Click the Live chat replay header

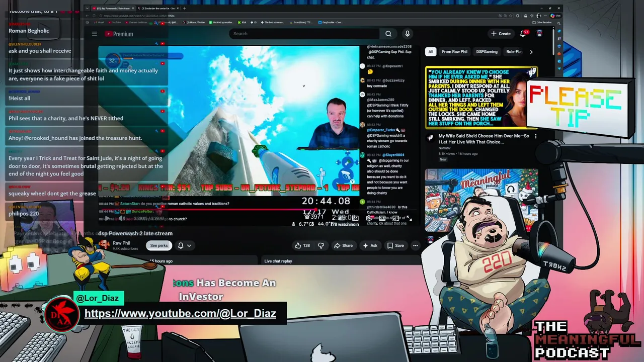pos(278,261)
